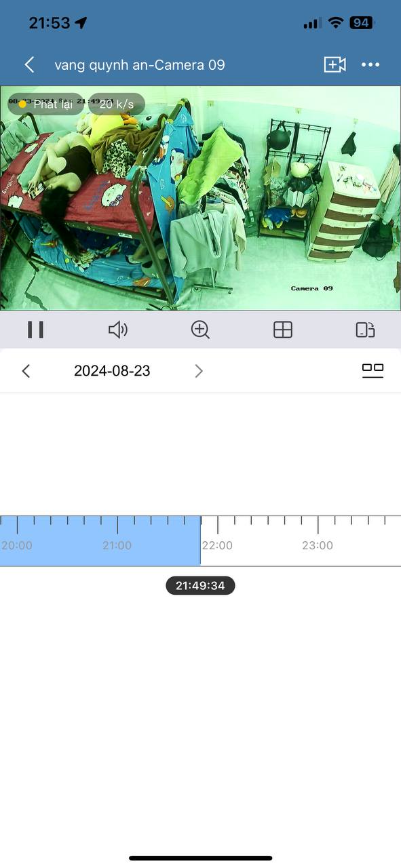Image resolution: width=401 pixels, height=868 pixels.
Task: Rotate to fullscreen landscape mode
Action: (365, 330)
